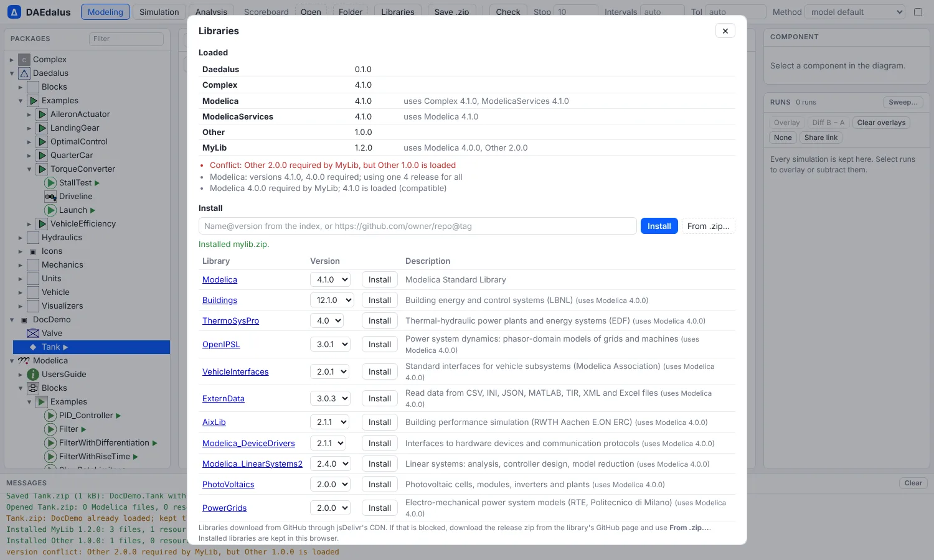Open the Method model default dropdown
This screenshot has width=934, height=560.
point(854,12)
